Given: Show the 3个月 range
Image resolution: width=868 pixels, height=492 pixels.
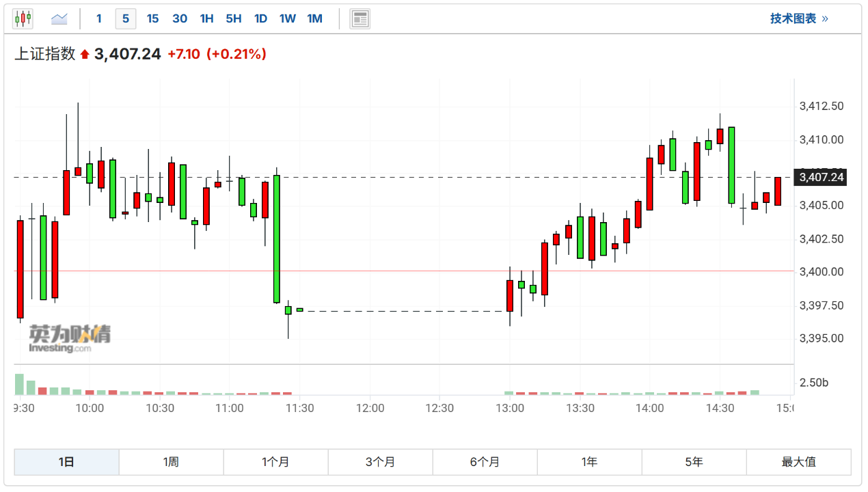Looking at the screenshot, I should 380,462.
